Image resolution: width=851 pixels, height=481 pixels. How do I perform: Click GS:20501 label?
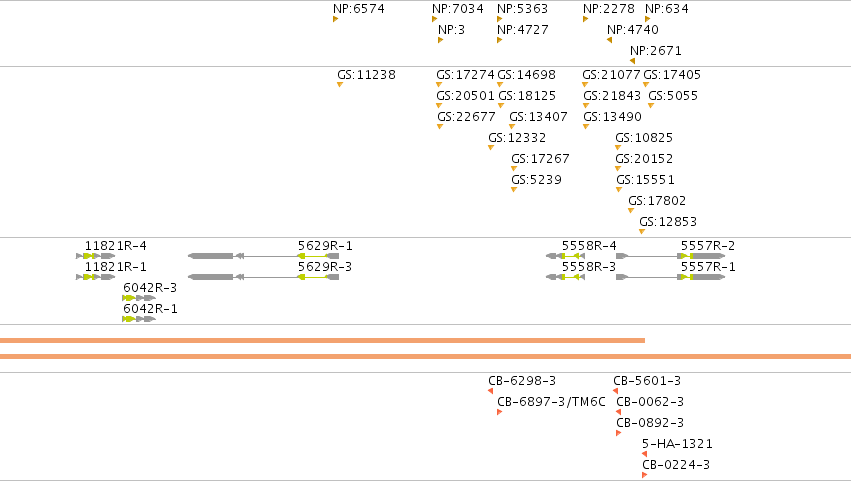(x=466, y=96)
